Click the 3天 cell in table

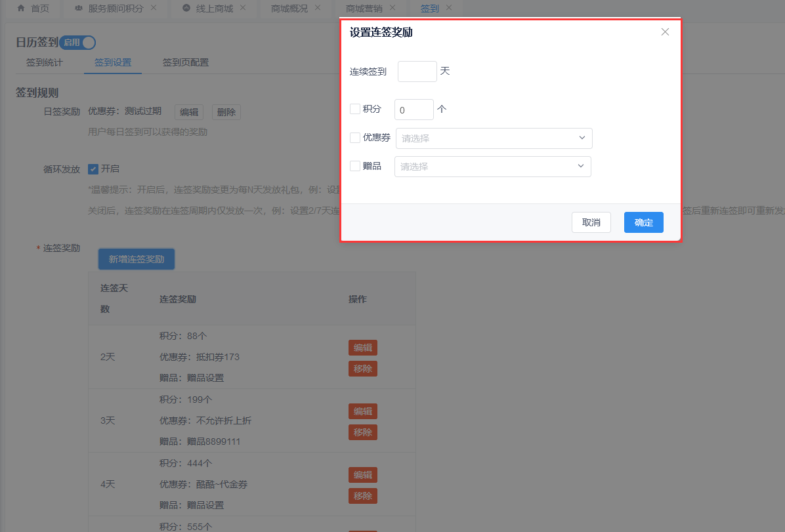(x=108, y=420)
